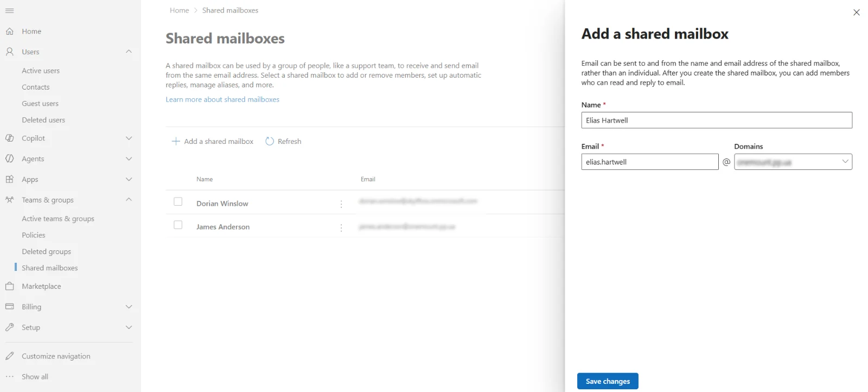868x392 pixels.
Task: Open Contacts in sidebar
Action: (x=36, y=87)
